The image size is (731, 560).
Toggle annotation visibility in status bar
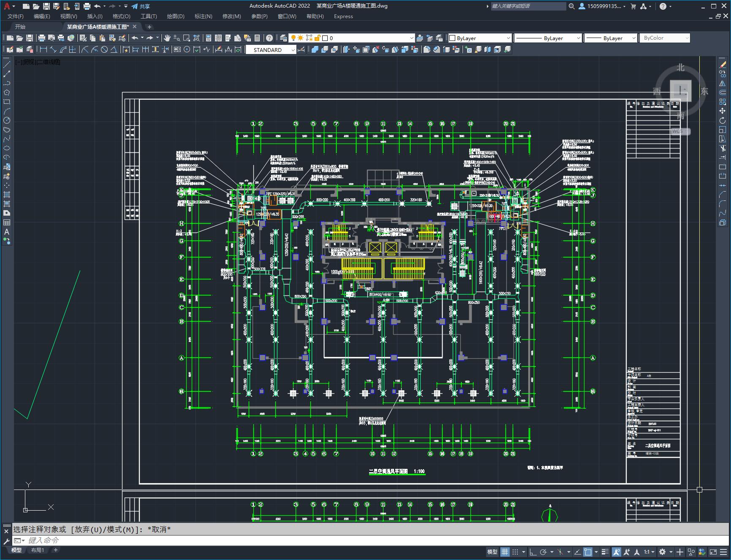[617, 552]
